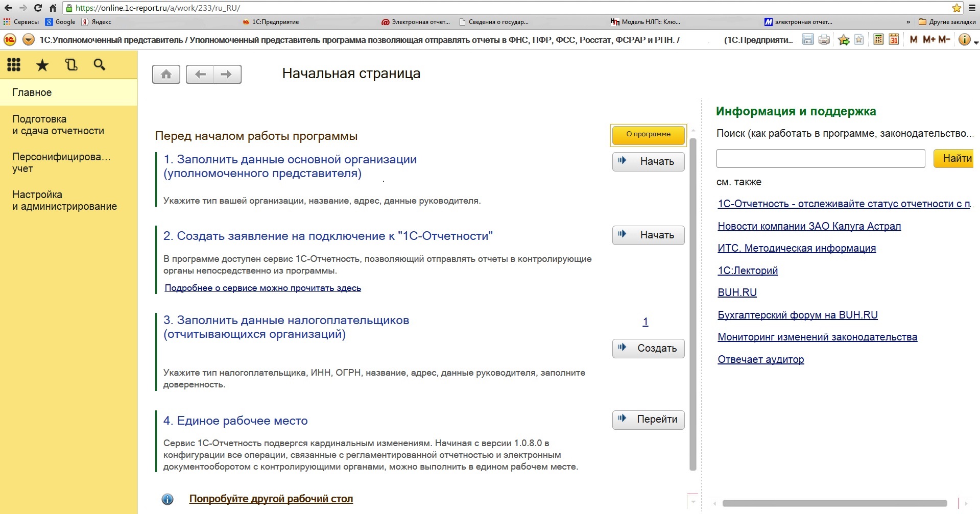Open the Google bookmark

click(x=60, y=22)
